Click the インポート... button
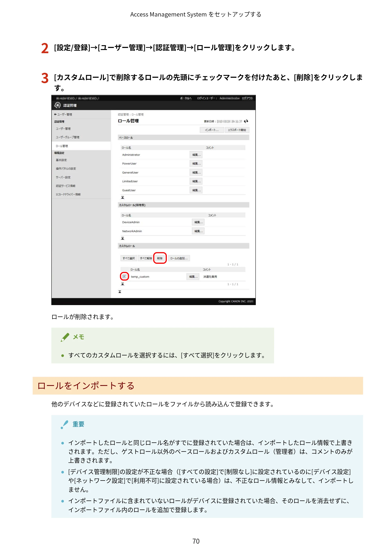392x555 pixels. pyautogui.click(x=212, y=130)
